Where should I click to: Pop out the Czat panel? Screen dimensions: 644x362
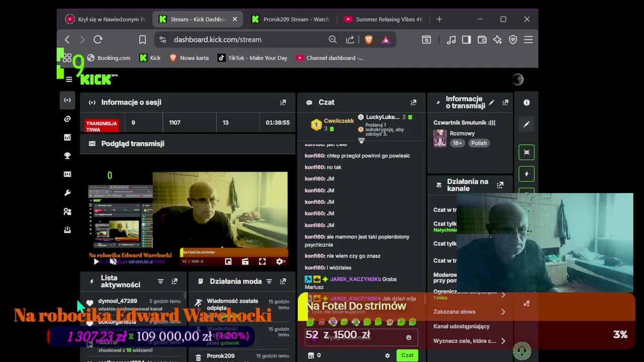click(413, 103)
